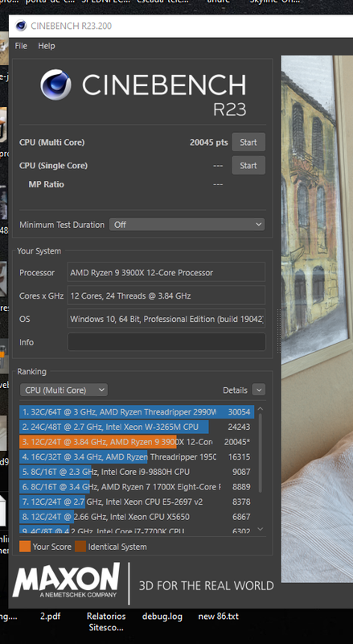This screenshot has width=353, height=644.
Task: Click ranking list scroll down arrow
Action: tap(260, 530)
